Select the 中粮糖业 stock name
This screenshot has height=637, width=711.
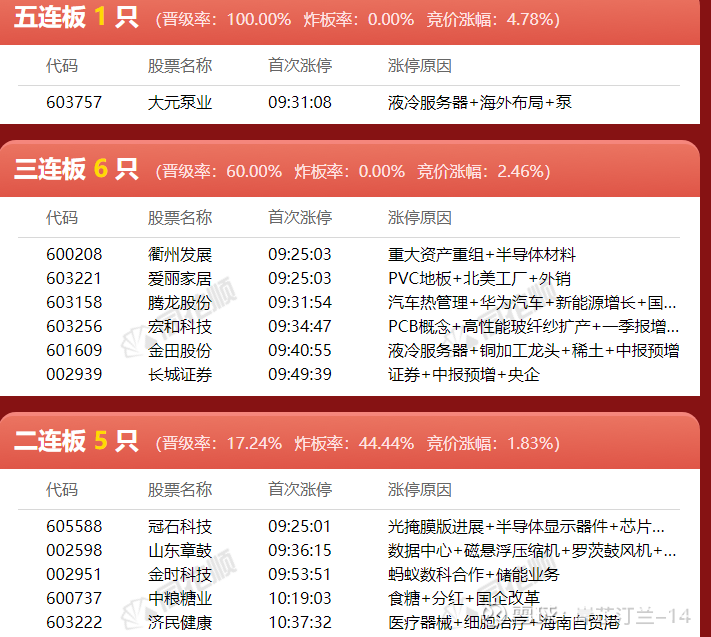point(180,598)
